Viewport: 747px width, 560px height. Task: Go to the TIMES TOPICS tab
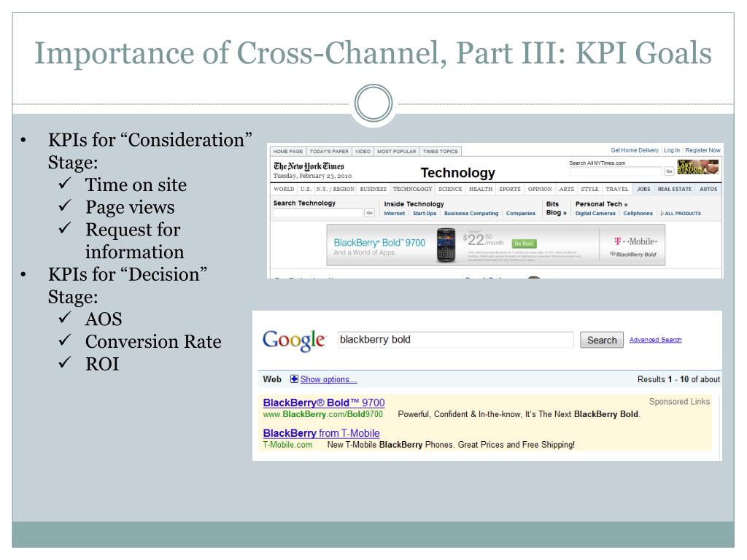(440, 152)
